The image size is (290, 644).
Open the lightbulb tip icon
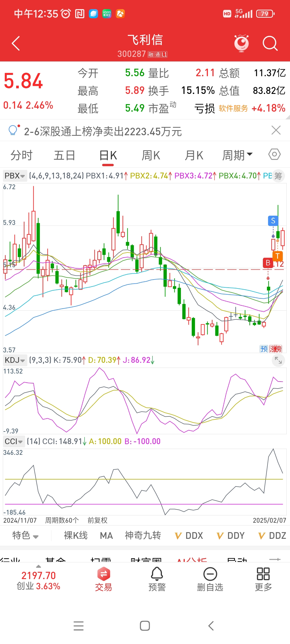pos(13,130)
